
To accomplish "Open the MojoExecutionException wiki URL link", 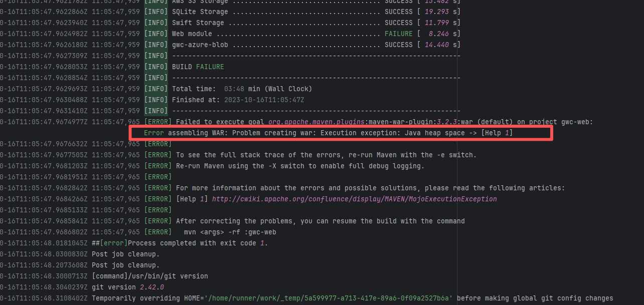I will 354,199.
